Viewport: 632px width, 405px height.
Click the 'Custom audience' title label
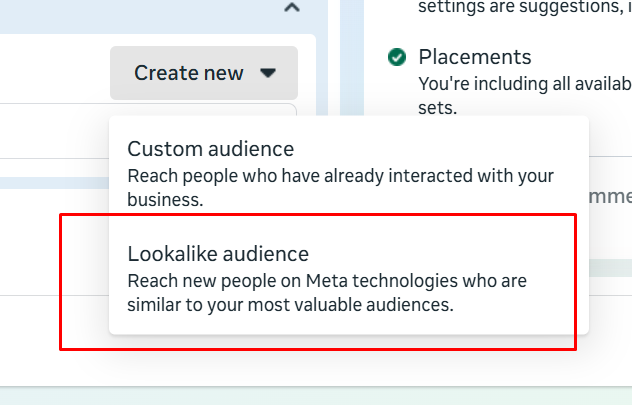pos(210,149)
